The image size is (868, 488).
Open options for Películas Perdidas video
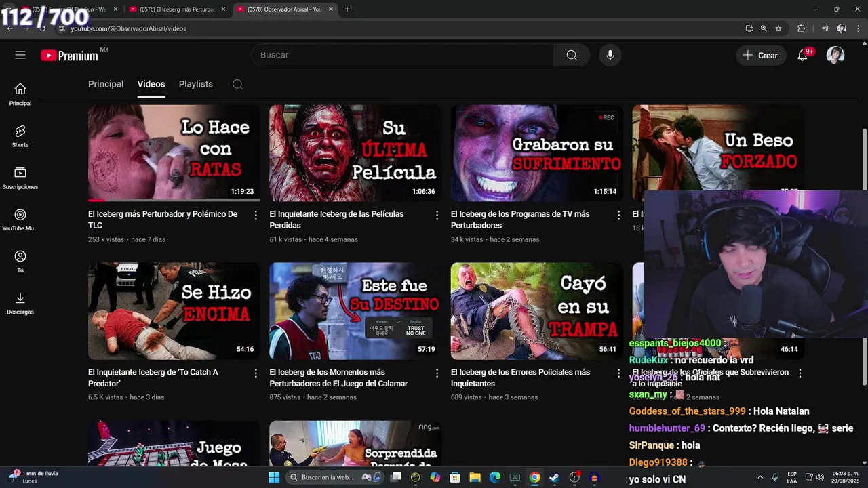437,215
